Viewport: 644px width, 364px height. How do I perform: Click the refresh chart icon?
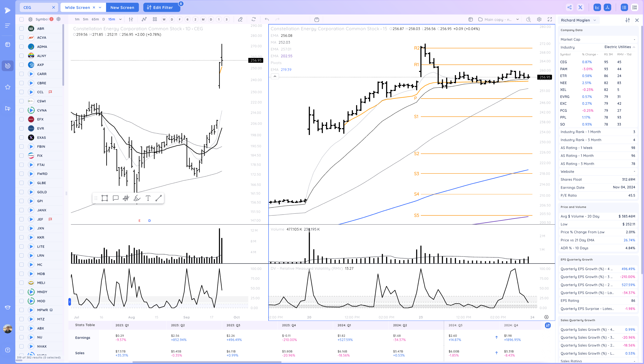click(x=254, y=19)
